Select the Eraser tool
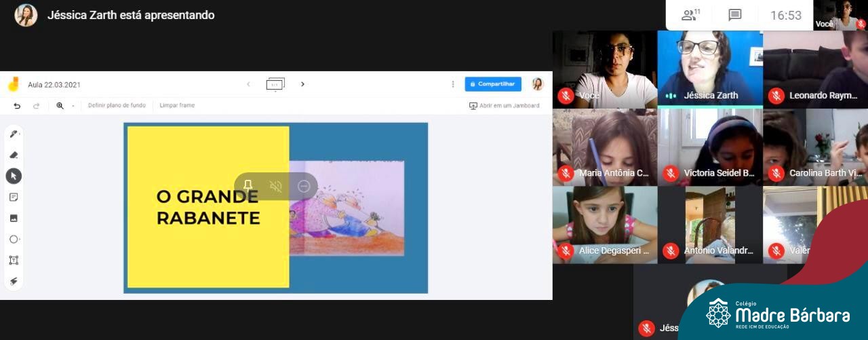 point(14,155)
